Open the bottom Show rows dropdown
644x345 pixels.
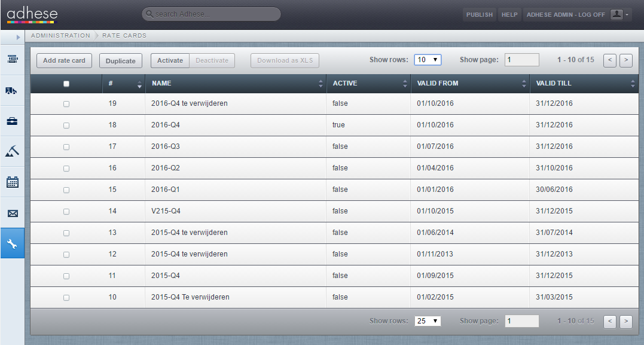click(x=428, y=321)
